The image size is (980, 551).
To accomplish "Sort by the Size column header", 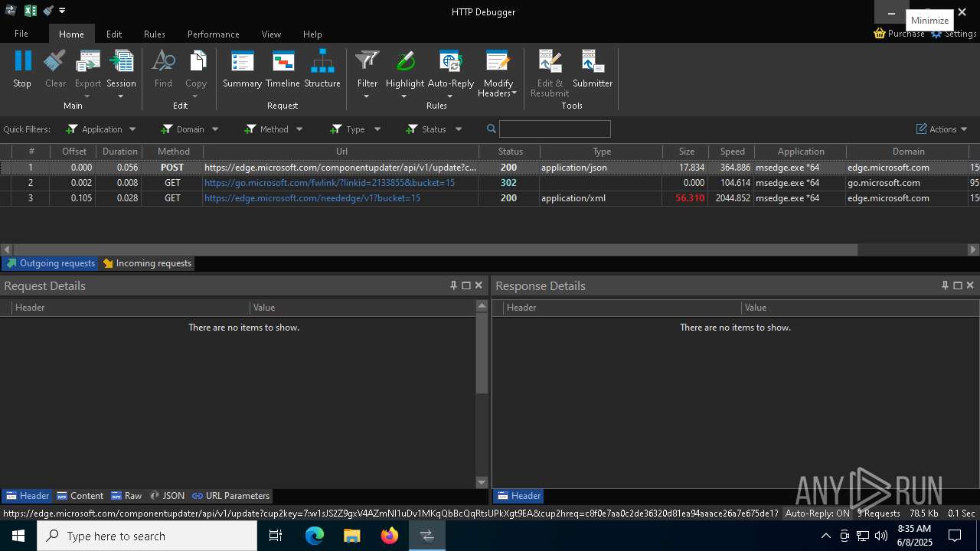I will tap(686, 152).
